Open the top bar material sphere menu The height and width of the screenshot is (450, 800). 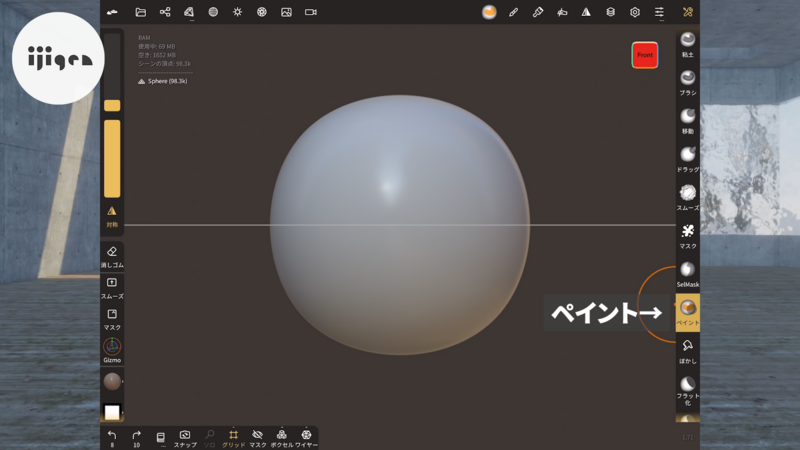pyautogui.click(x=489, y=12)
